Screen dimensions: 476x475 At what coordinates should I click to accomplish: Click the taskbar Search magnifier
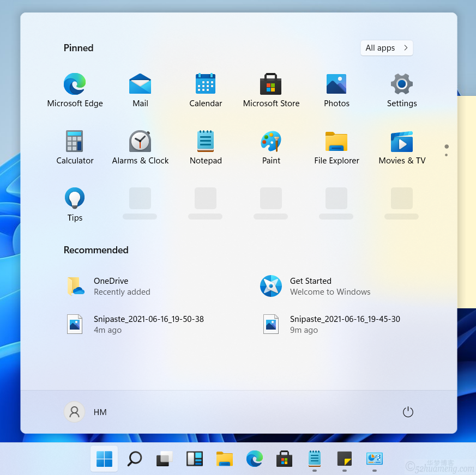coord(134,459)
